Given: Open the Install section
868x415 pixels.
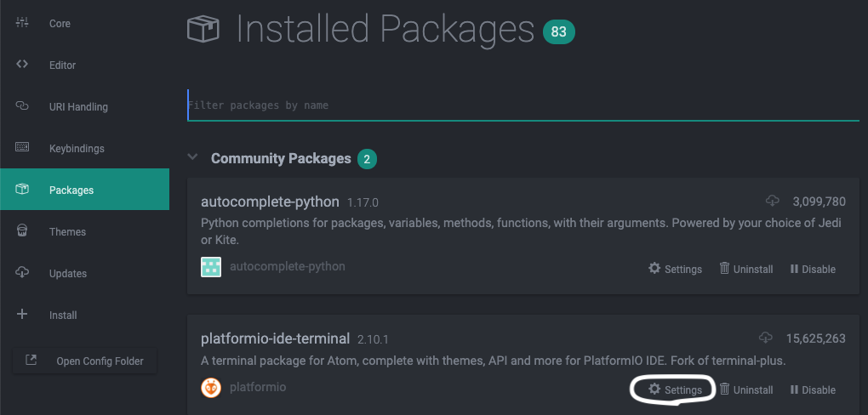Looking at the screenshot, I should (x=84, y=315).
